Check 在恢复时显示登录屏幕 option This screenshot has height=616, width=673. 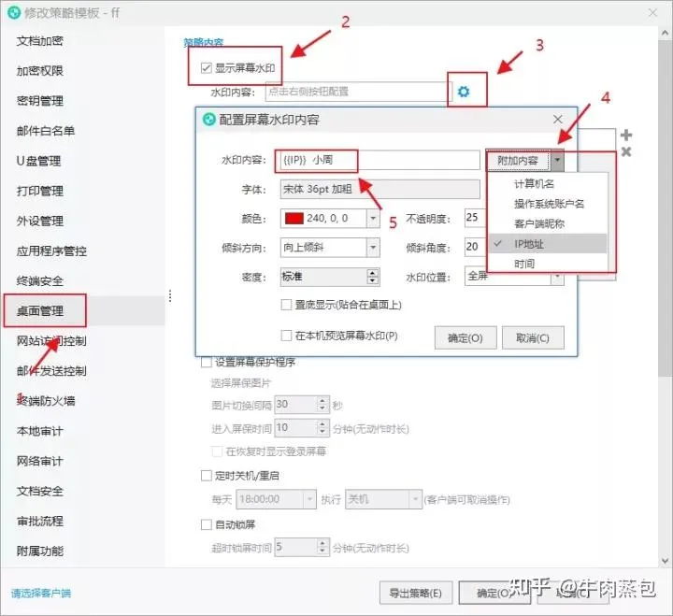[x=217, y=451]
